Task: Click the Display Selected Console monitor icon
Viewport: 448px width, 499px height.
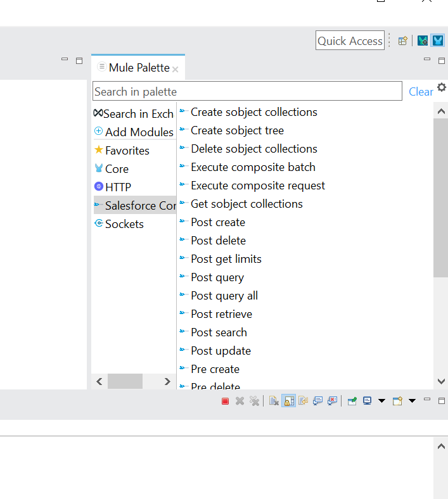Action: (368, 401)
